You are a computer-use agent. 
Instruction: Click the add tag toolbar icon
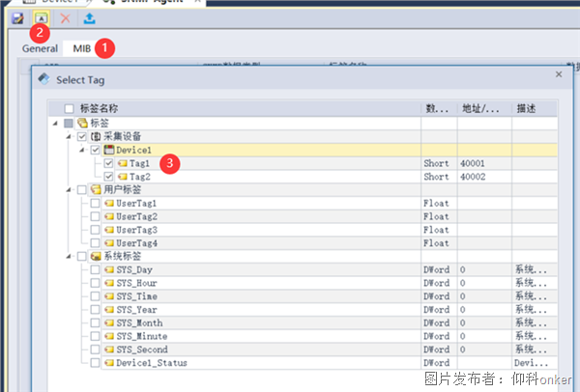point(42,18)
